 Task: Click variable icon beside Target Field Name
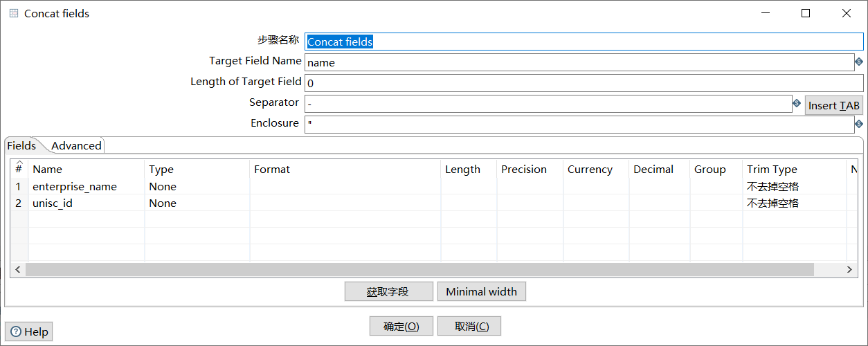click(x=859, y=62)
